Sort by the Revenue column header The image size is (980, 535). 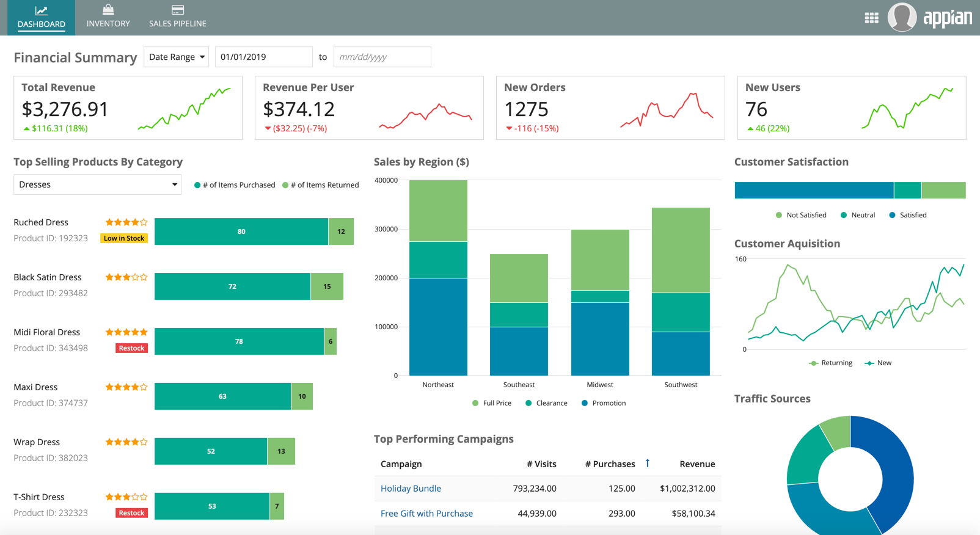coord(697,464)
